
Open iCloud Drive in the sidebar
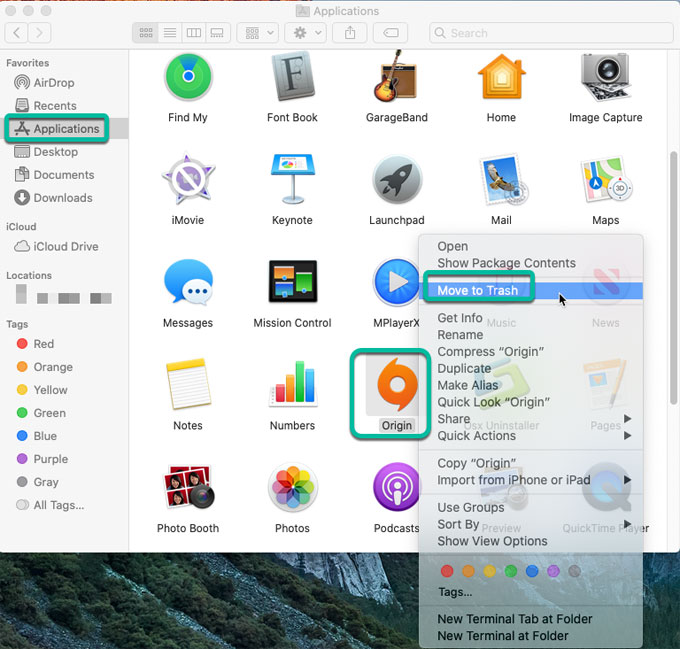(66, 246)
